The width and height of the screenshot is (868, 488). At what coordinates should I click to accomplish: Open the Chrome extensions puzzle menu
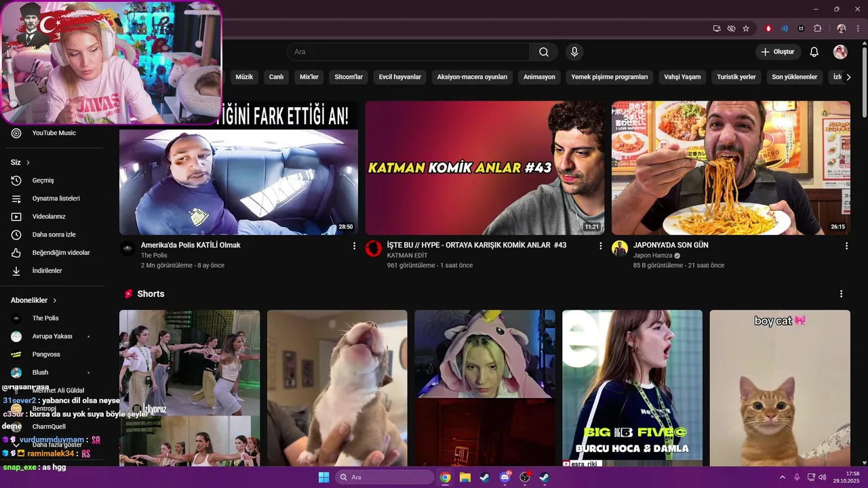click(817, 28)
